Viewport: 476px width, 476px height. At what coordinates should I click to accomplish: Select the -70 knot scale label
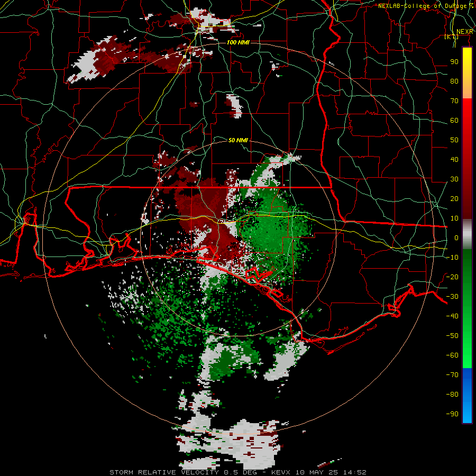pos(452,375)
